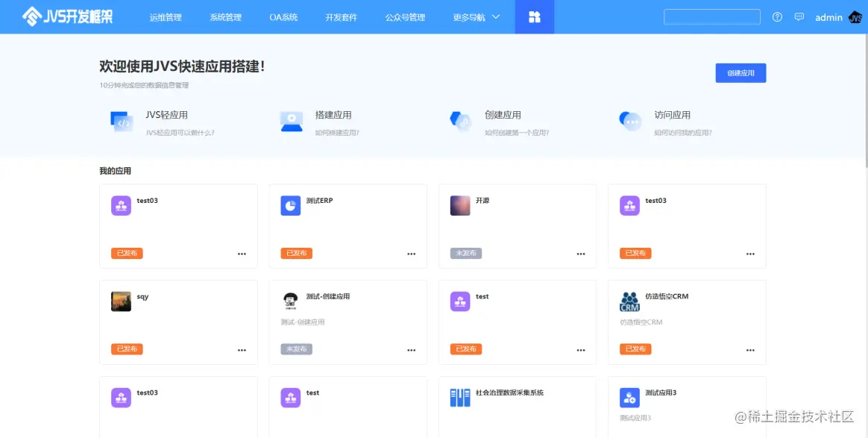
Task: Click the help question mark icon
Action: click(777, 17)
